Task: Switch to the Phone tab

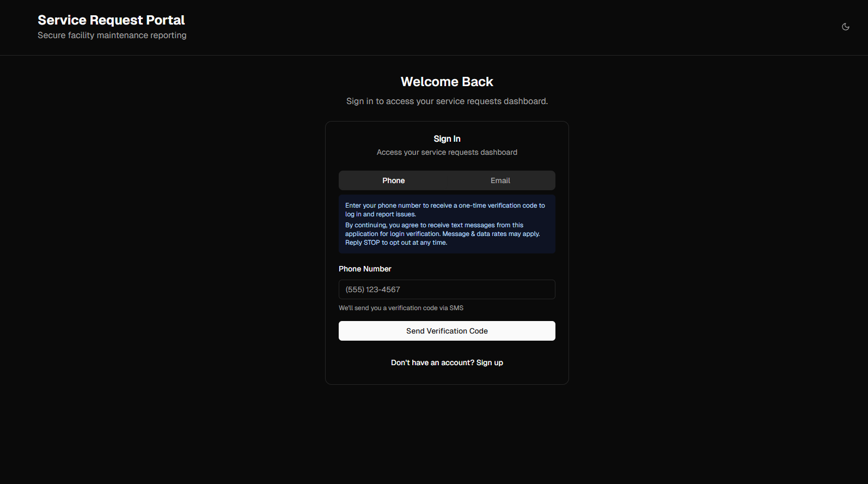Action: (x=393, y=180)
